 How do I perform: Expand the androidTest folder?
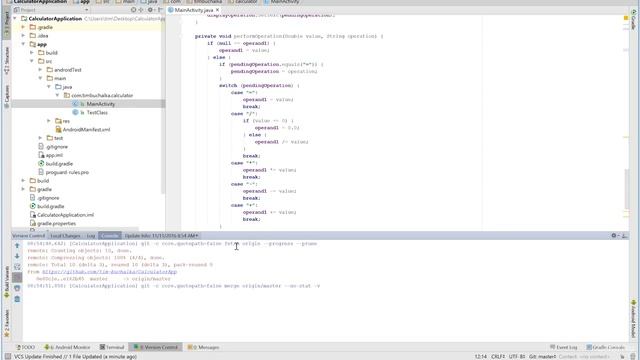40,70
